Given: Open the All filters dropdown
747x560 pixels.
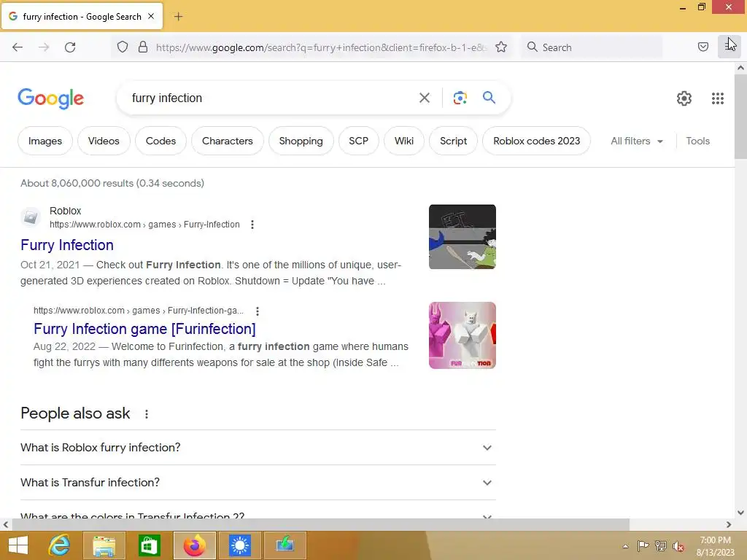Looking at the screenshot, I should coord(637,141).
